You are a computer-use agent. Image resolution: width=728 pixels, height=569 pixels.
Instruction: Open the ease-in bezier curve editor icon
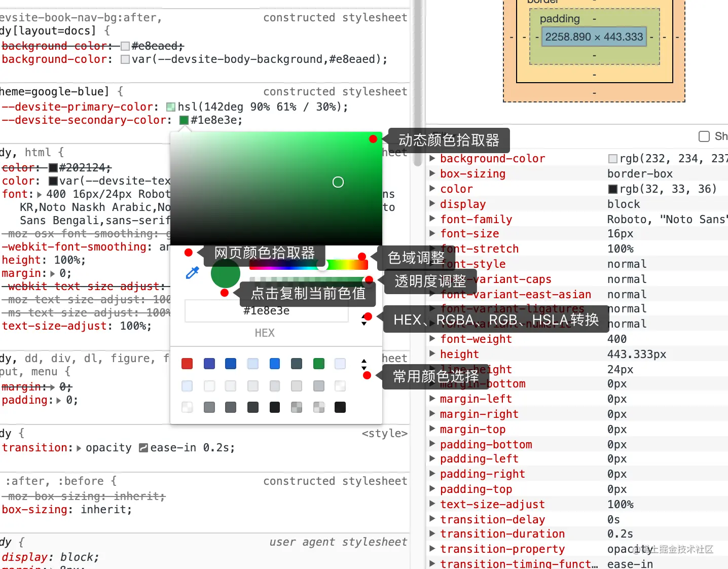pyautogui.click(x=143, y=448)
